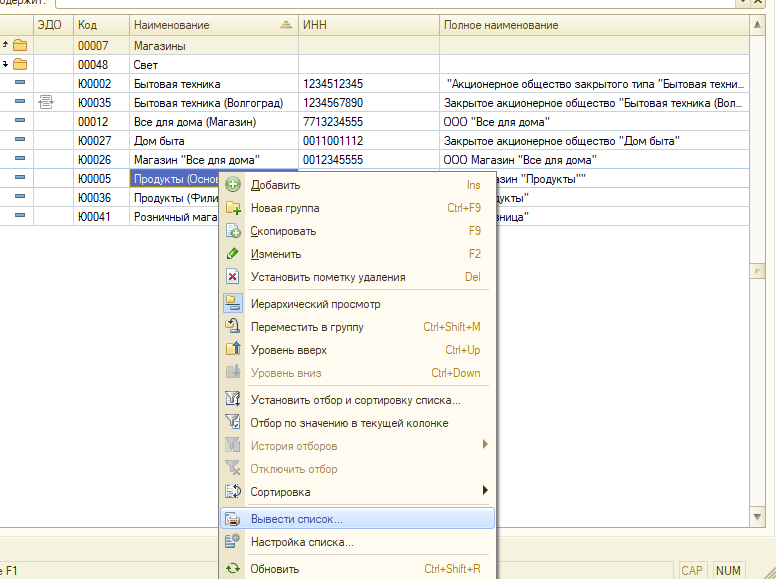Click the printer icon for Вывести список
Viewport: 776px width, 579px height.
pos(233,519)
